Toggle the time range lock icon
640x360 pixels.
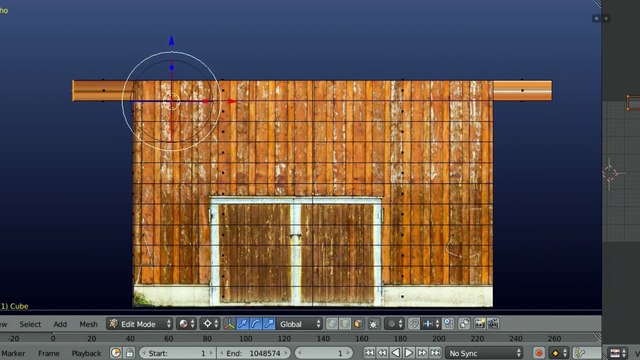click(129, 353)
